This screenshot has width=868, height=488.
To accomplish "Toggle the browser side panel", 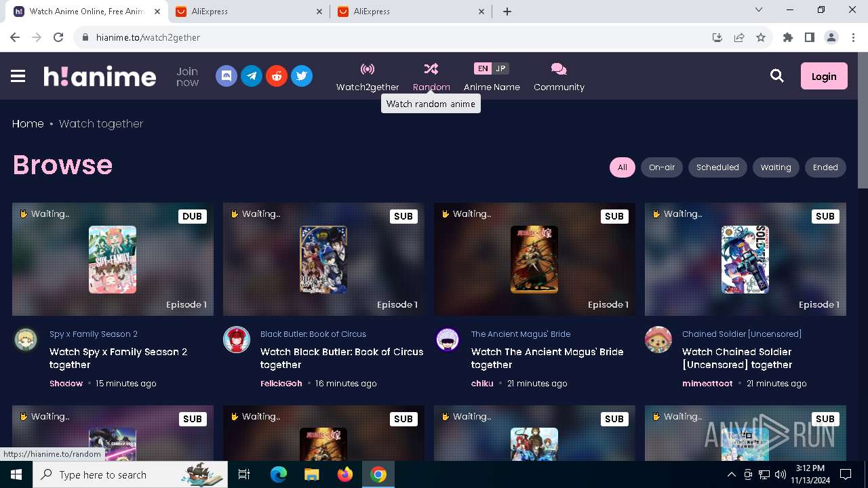I will (x=810, y=37).
